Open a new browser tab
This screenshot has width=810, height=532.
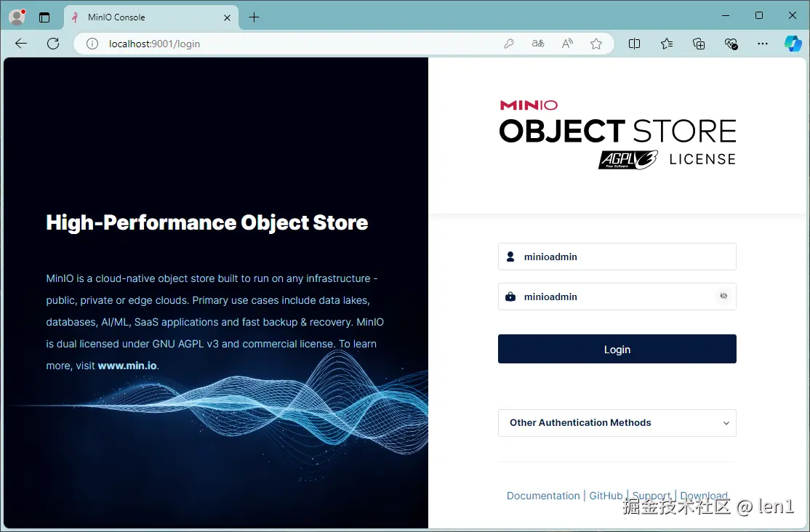point(254,17)
